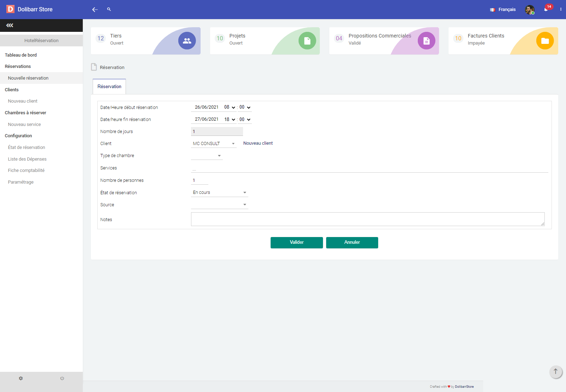Open start minute dropdown on début row
The width and height of the screenshot is (566, 392).
[245, 107]
